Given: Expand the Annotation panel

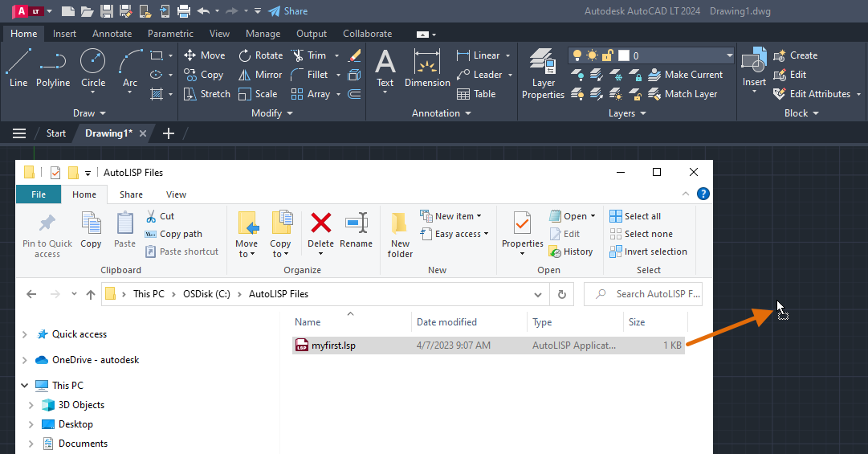Looking at the screenshot, I should 441,113.
